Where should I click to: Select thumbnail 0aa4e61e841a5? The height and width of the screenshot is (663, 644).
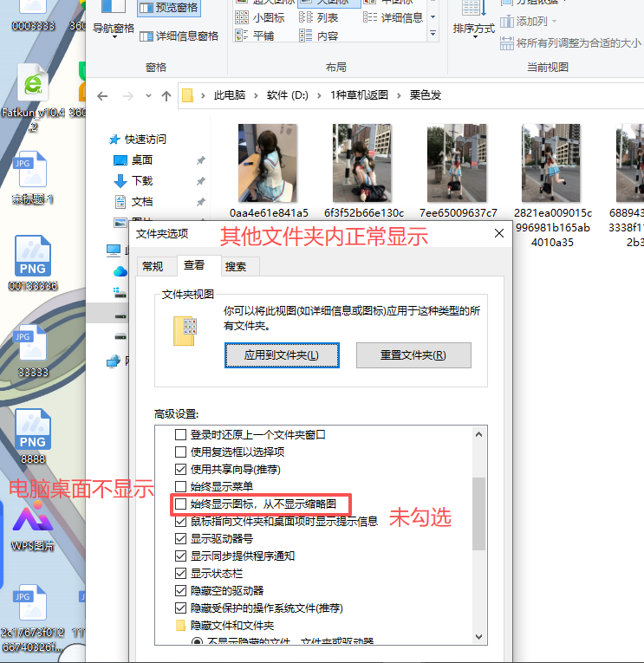click(x=268, y=171)
